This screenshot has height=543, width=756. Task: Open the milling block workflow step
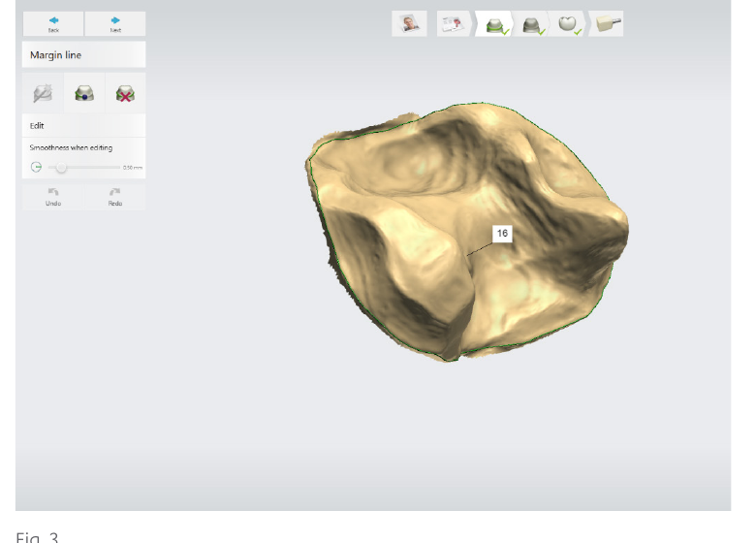click(607, 23)
